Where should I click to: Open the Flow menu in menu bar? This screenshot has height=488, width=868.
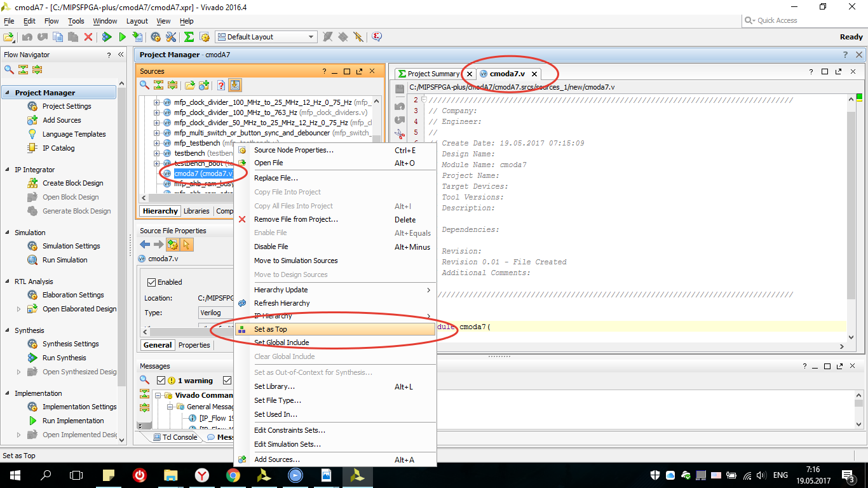[51, 21]
